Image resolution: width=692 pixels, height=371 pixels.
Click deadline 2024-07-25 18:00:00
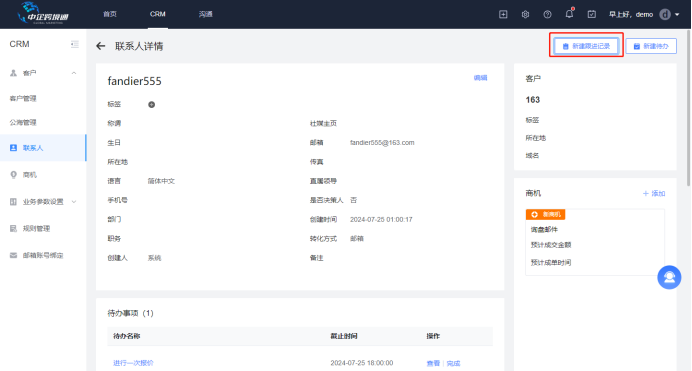point(362,363)
